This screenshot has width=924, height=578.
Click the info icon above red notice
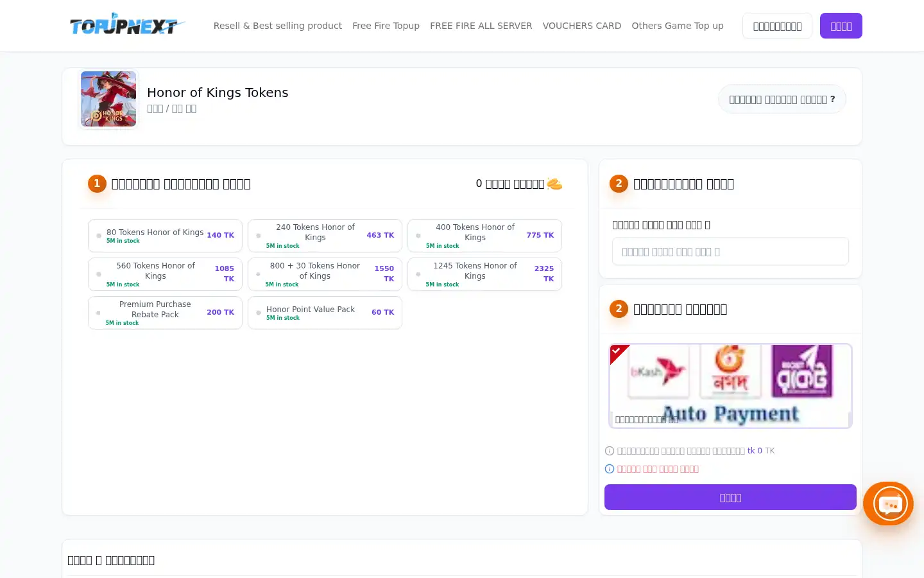click(610, 451)
